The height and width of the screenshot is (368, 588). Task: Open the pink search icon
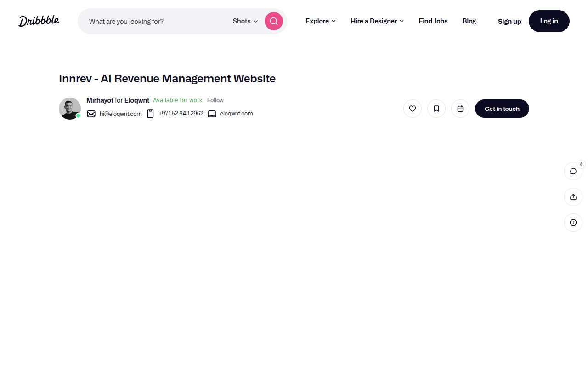pyautogui.click(x=273, y=21)
